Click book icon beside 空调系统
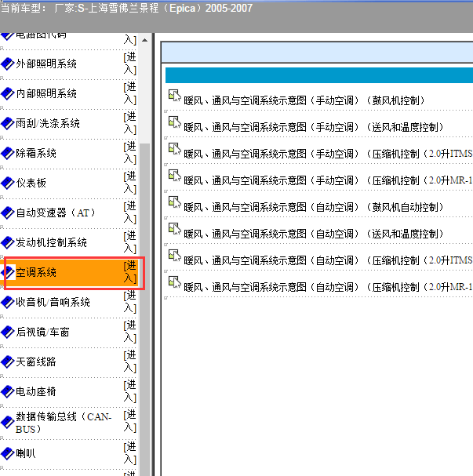This screenshot has height=476, width=473. [x=9, y=272]
